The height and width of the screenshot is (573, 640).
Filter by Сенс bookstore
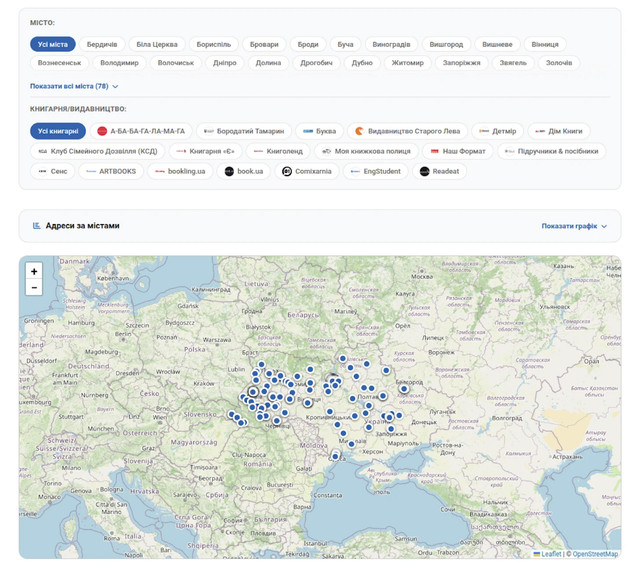pyautogui.click(x=52, y=171)
